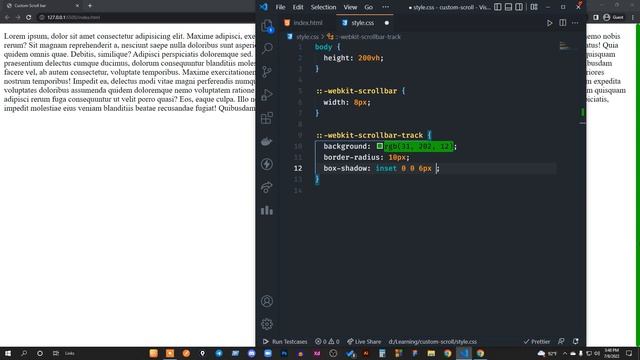Screen dimensions: 640x360
Task: Close the Custom Scroll bar browser tab
Action: 77,6
